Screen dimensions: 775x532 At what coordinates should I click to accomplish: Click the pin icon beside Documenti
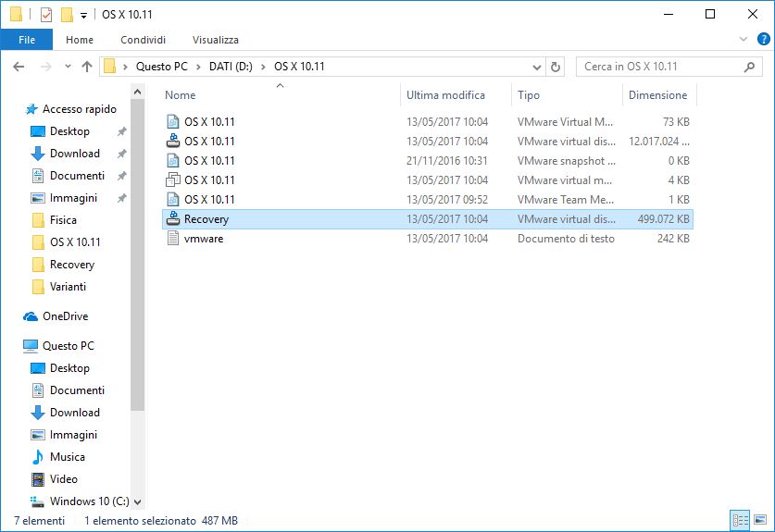[121, 176]
